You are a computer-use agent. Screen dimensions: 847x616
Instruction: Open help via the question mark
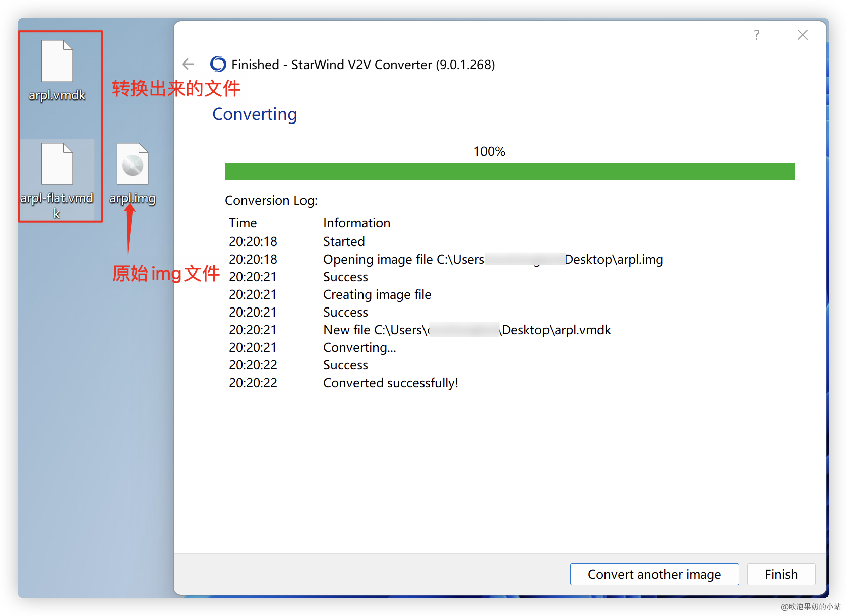756,35
